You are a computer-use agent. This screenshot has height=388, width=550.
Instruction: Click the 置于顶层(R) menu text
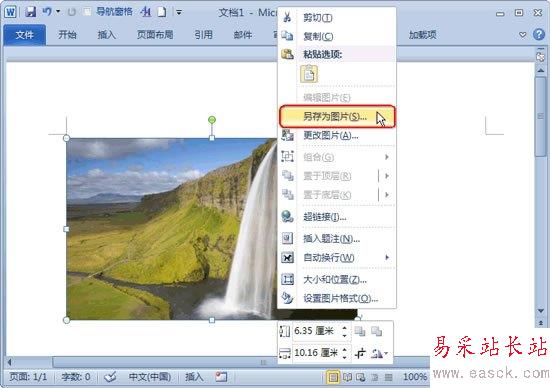click(327, 176)
